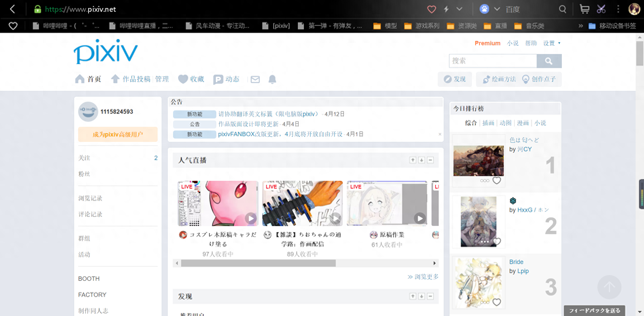Expand the 设置 dropdown arrow

559,43
